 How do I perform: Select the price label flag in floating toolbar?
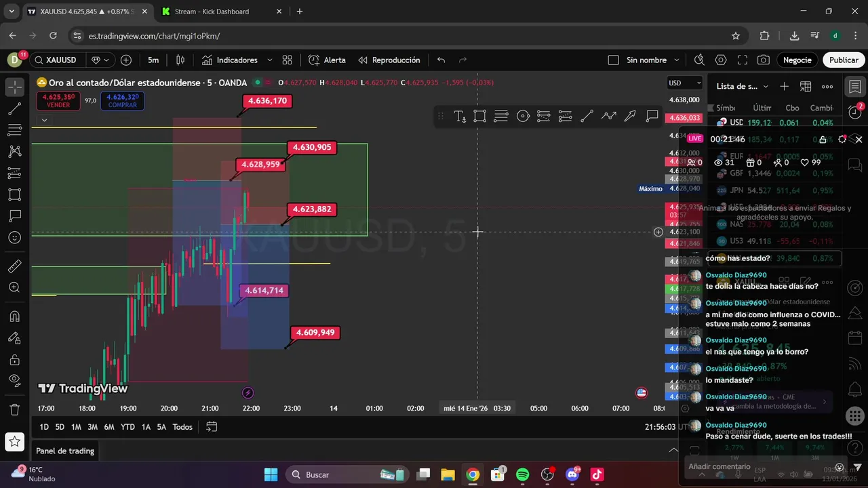pos(652,116)
